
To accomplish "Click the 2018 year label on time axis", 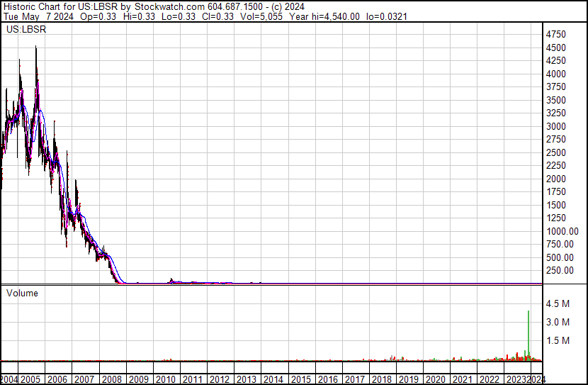I will click(381, 379).
